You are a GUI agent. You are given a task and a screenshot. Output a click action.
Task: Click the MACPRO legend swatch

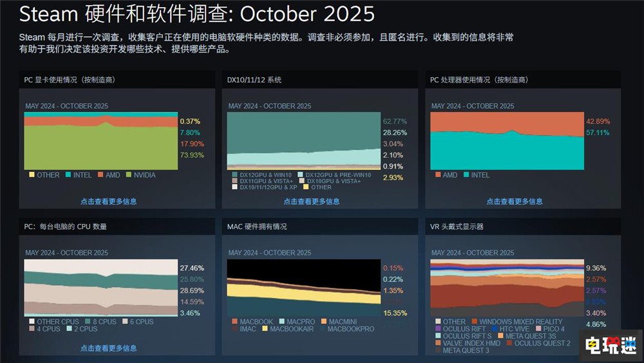[x=281, y=322]
